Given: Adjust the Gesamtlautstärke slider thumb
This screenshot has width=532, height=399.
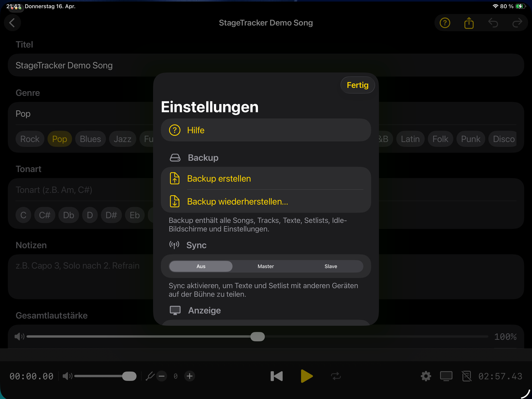Looking at the screenshot, I should pos(257,336).
